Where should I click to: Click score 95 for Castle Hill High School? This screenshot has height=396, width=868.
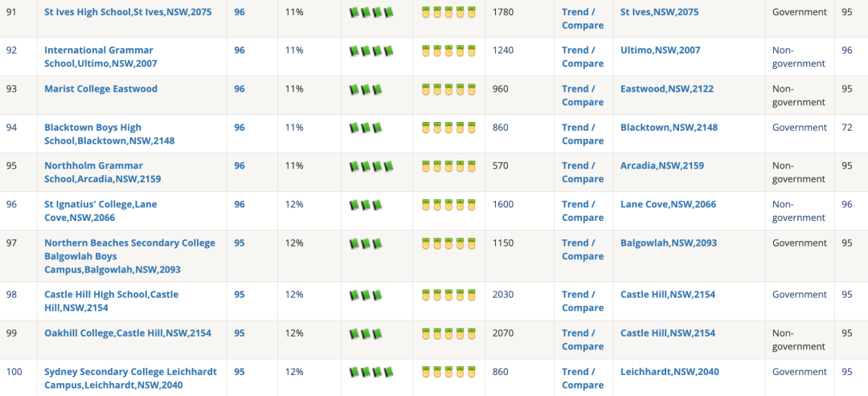pyautogui.click(x=240, y=294)
